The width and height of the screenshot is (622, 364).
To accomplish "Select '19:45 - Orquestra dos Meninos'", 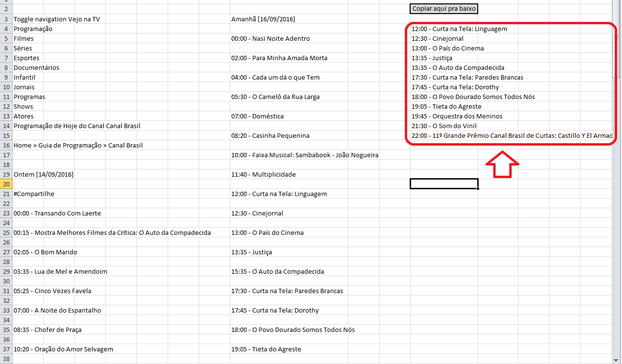I will click(457, 116).
